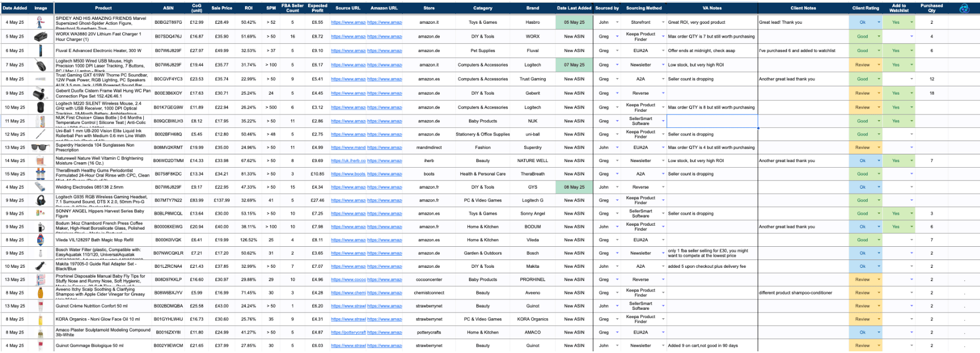980x353 pixels.
Task: Open the Source URL link for the Spidey row
Action: (x=348, y=23)
